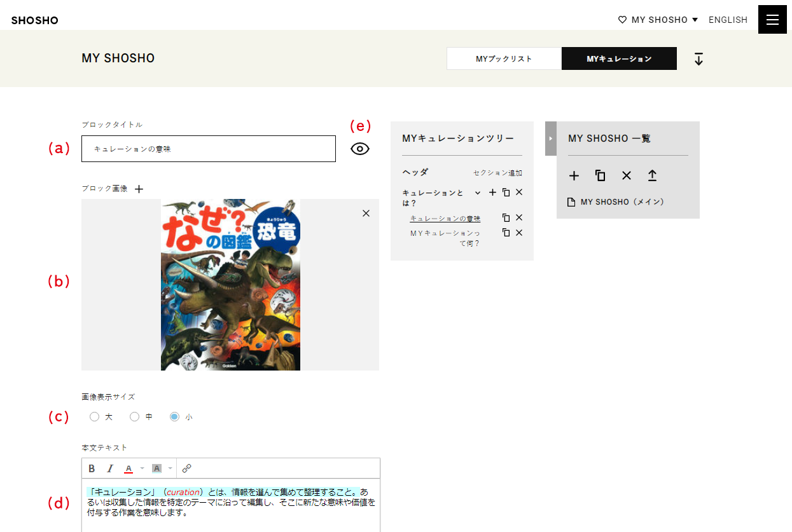Viewport: 792px width, 532px height.
Task: Open キュレーションの意味 tree item
Action: [x=445, y=218]
